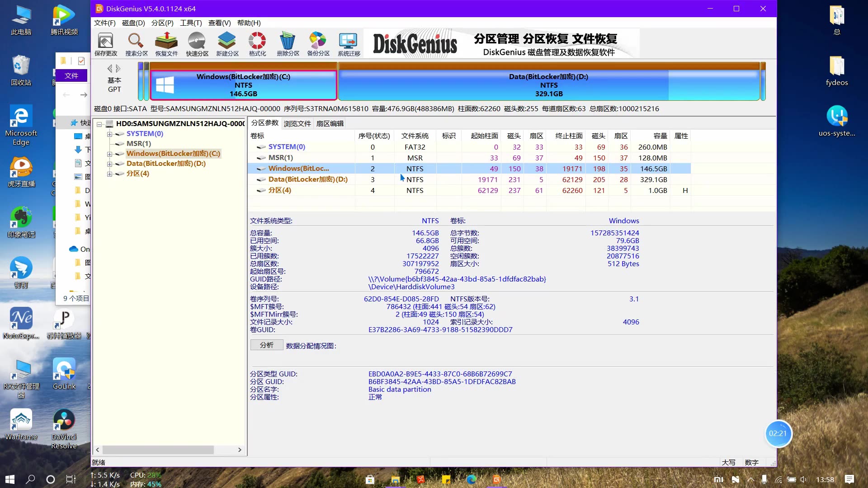
Task: Select the New Partition (新建分区) icon
Action: pyautogui.click(x=227, y=44)
